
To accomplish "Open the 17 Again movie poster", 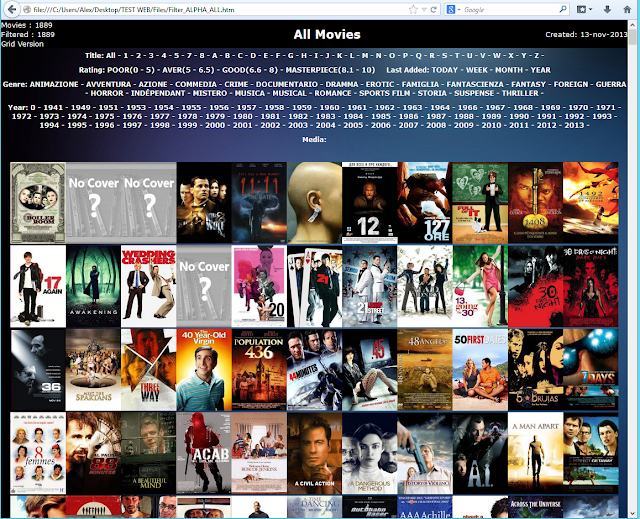I will (x=38, y=286).
